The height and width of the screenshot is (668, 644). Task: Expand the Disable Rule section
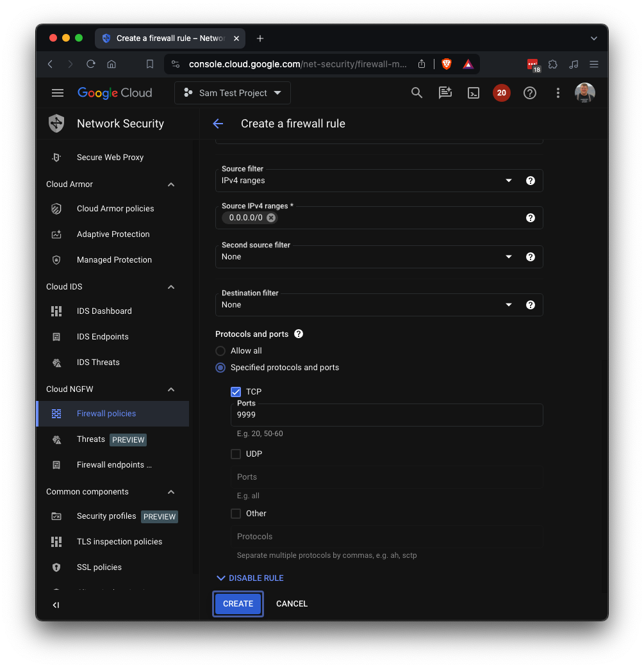tap(250, 578)
